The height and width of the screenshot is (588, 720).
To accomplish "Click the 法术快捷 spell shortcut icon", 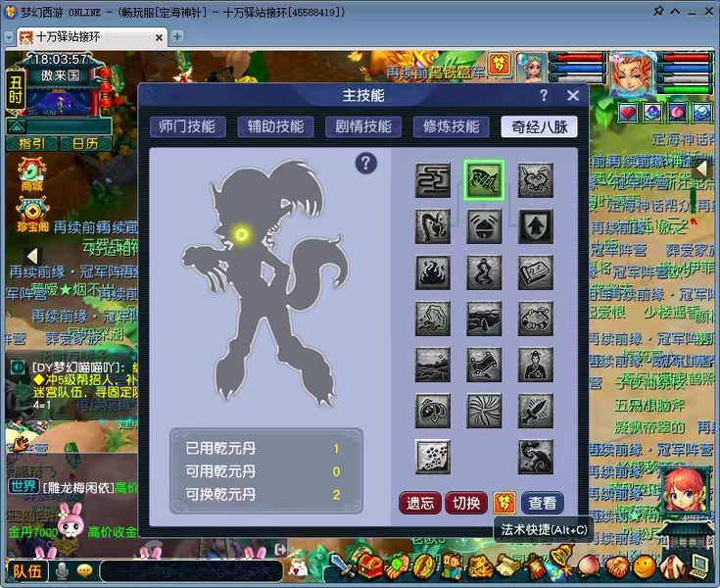I will point(504,503).
